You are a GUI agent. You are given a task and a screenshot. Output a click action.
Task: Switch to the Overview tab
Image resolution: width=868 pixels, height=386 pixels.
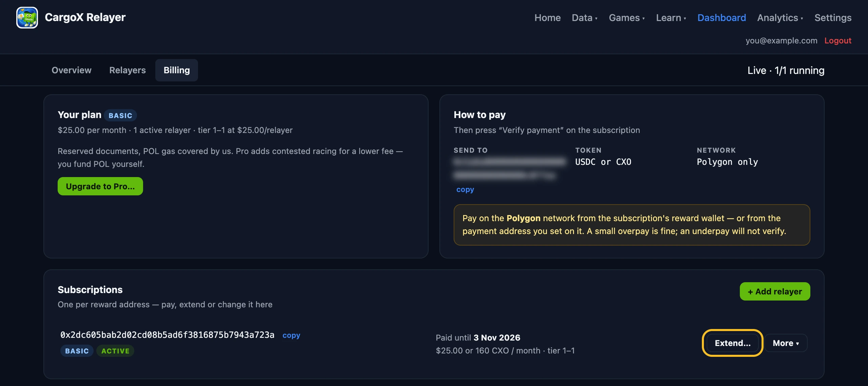click(72, 70)
